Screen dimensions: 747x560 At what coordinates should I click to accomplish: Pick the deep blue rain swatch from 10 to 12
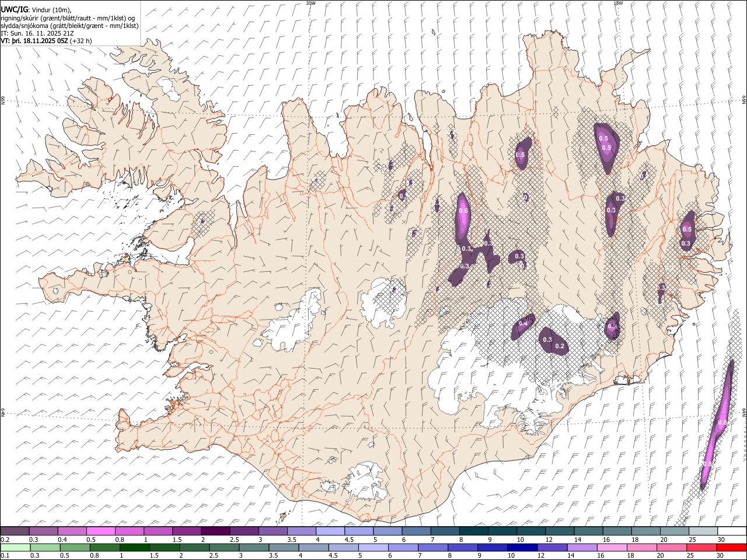pyautogui.click(x=523, y=547)
